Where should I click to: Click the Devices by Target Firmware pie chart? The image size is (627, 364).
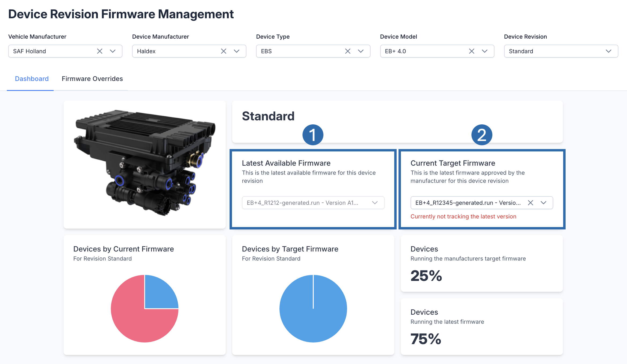click(x=313, y=309)
